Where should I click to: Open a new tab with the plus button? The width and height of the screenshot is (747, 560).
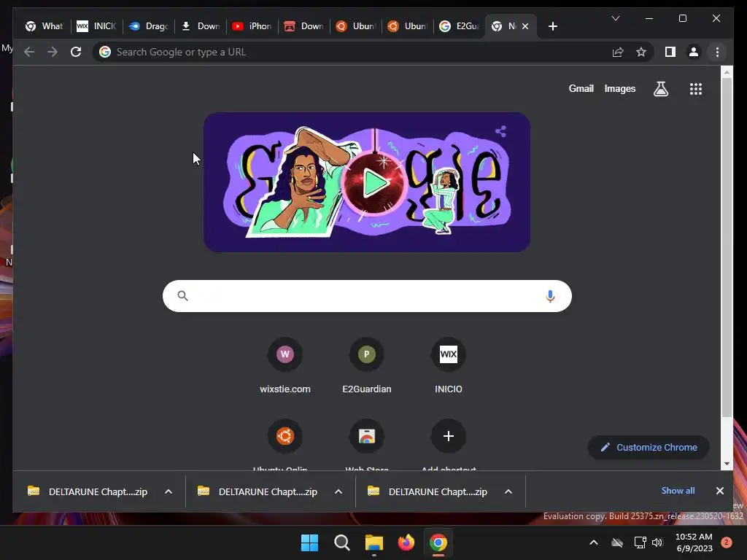click(x=553, y=26)
